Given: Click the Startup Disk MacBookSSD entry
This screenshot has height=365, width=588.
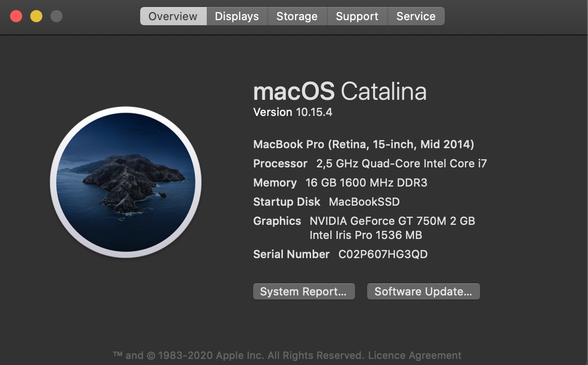Looking at the screenshot, I should 326,202.
